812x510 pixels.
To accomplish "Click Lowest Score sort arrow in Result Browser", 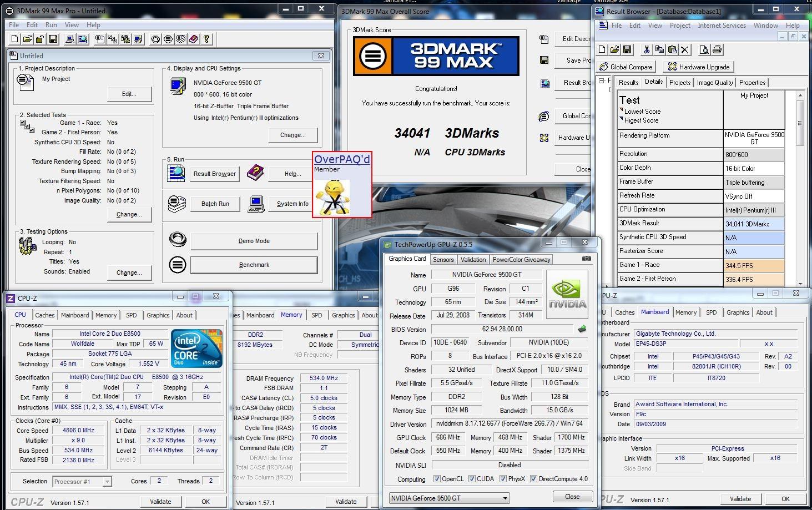I will [622, 110].
